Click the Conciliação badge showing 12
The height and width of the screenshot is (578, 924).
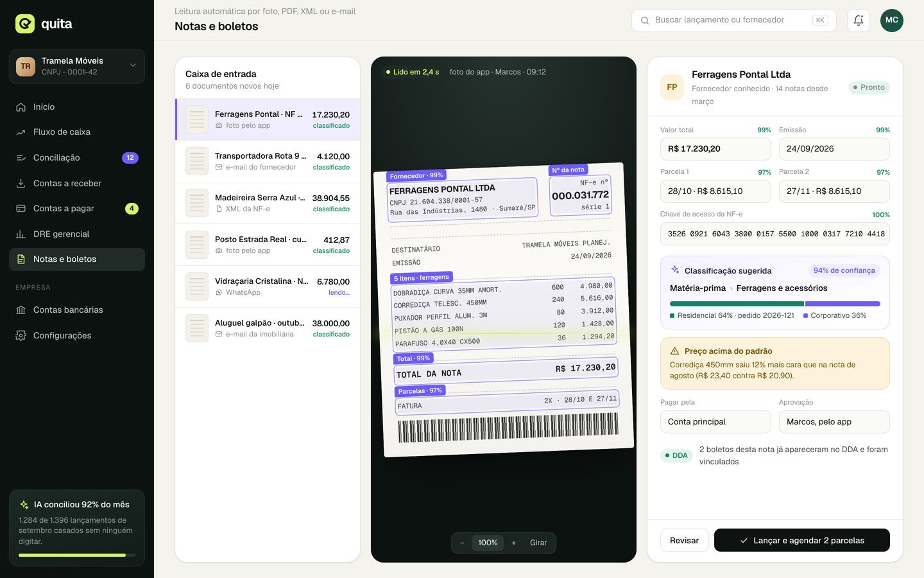click(x=130, y=158)
